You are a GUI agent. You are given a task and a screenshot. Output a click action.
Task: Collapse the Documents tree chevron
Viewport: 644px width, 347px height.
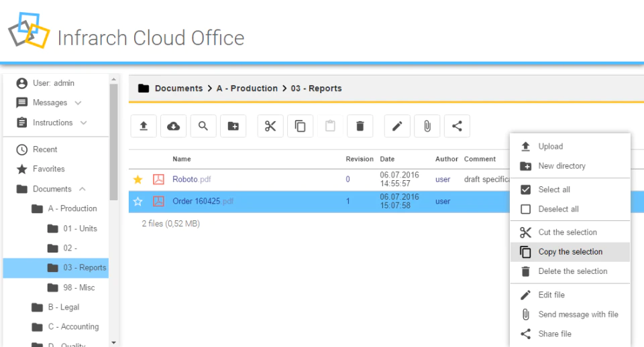click(82, 189)
